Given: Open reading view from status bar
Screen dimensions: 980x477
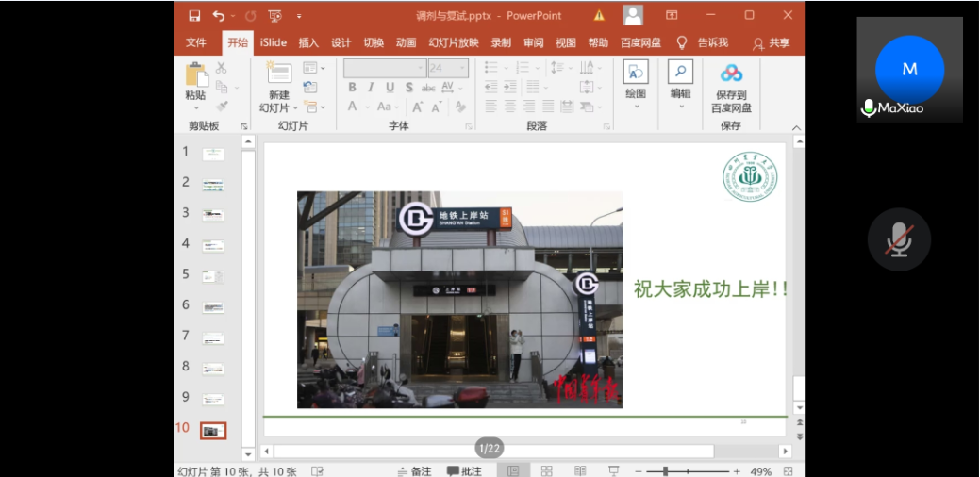Looking at the screenshot, I should (580, 470).
